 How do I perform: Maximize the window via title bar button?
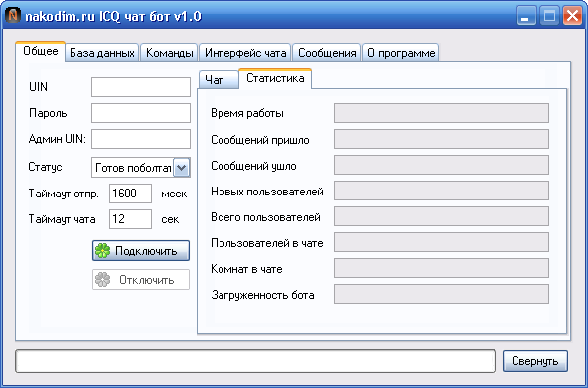[549, 16]
